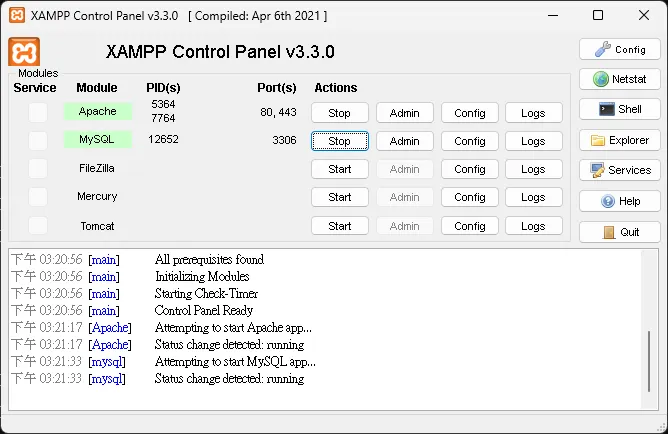Viewport: 668px width, 434px height.
Task: Toggle the Apache service checkbox
Action: tap(38, 112)
